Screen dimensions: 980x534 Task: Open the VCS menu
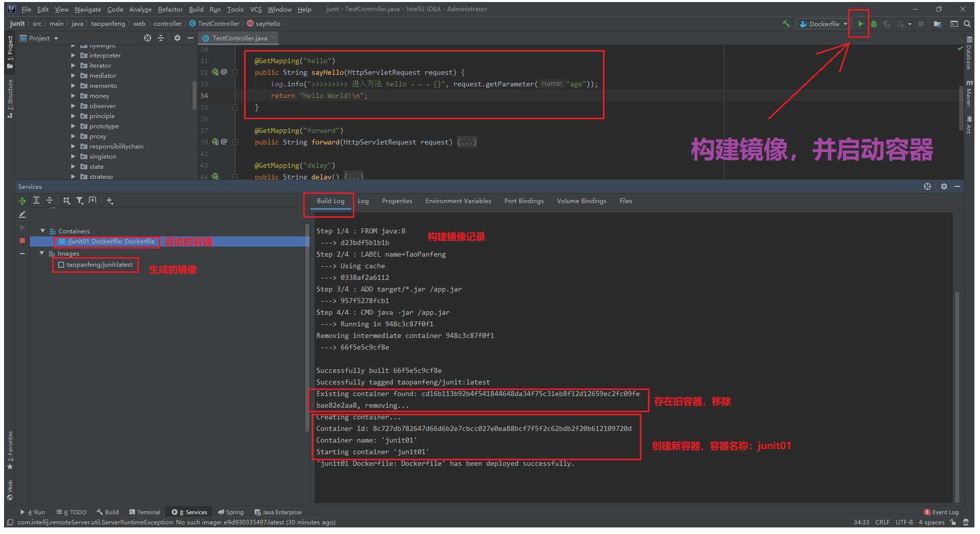click(256, 10)
